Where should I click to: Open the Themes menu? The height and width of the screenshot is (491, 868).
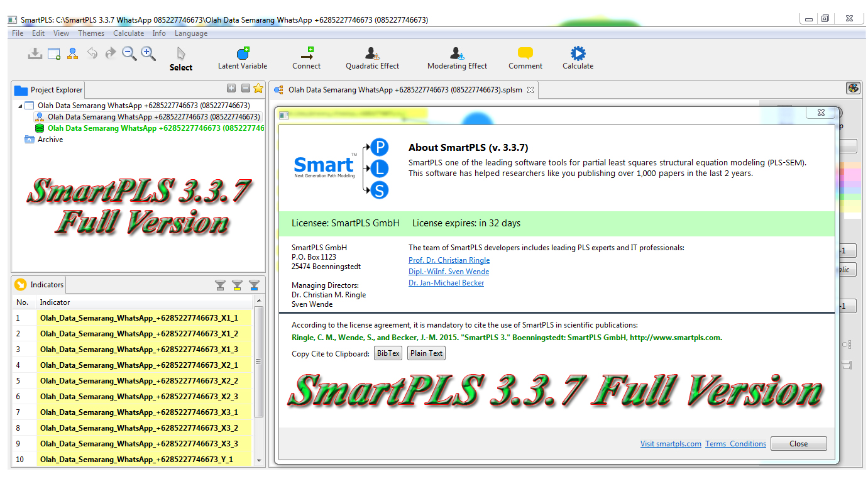click(x=91, y=33)
